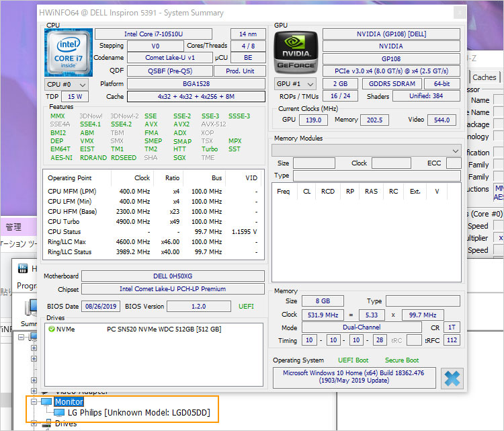The width and height of the screenshot is (504, 431).
Task: Click the QDF QSBF (Pre-QS) field
Action: click(170, 71)
